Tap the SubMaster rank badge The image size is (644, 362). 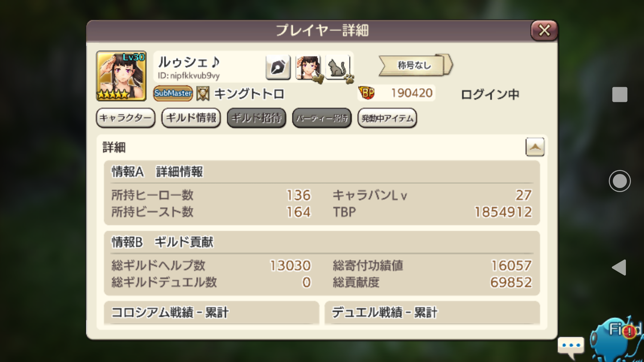coord(173,93)
